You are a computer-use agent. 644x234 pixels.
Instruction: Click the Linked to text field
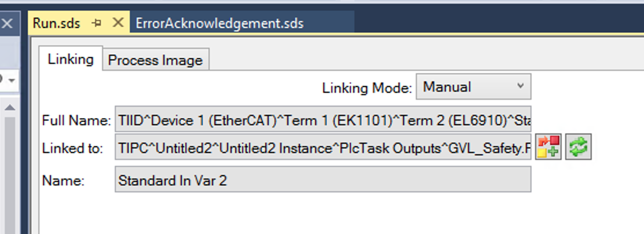pyautogui.click(x=323, y=147)
